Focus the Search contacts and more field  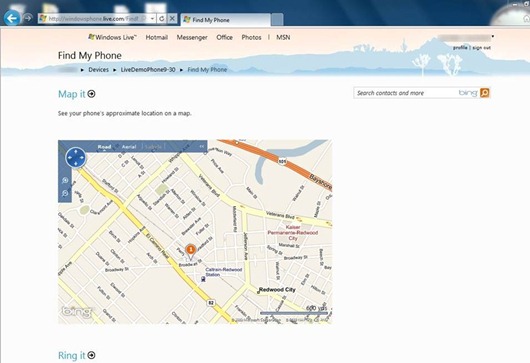[406, 93]
